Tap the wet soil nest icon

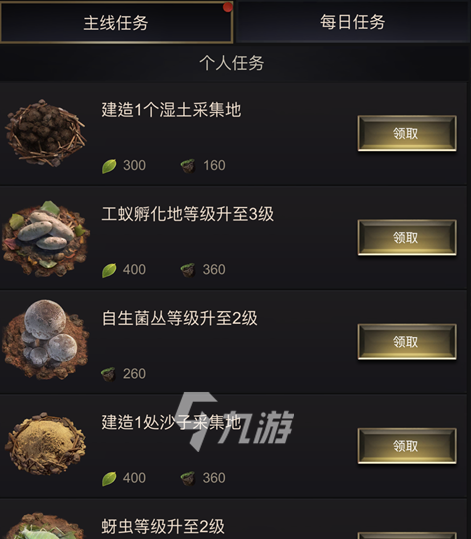tap(45, 133)
